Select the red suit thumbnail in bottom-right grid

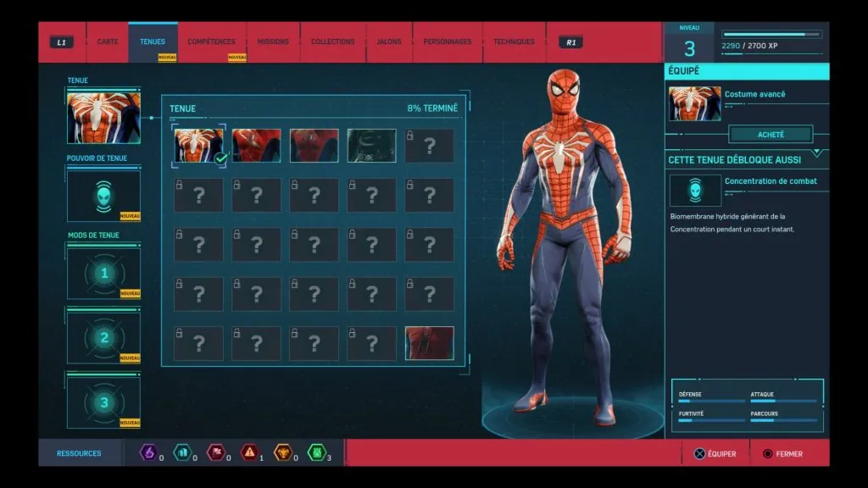coord(430,342)
